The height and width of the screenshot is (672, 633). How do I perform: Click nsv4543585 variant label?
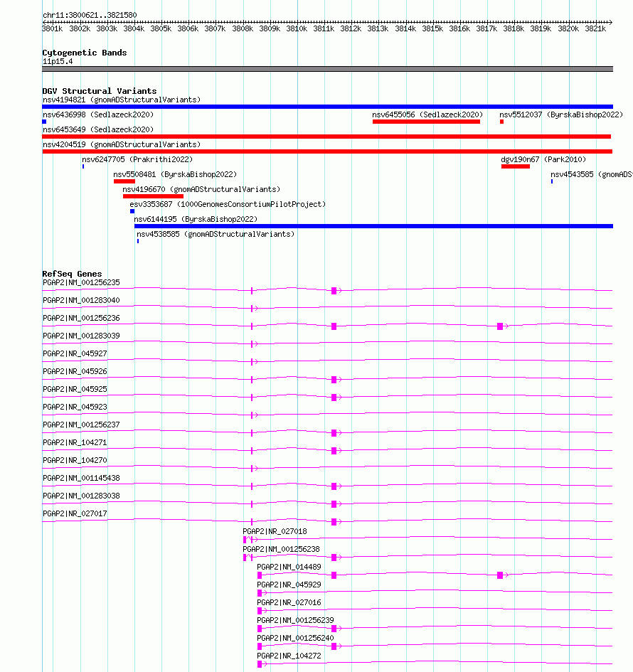tap(592, 175)
